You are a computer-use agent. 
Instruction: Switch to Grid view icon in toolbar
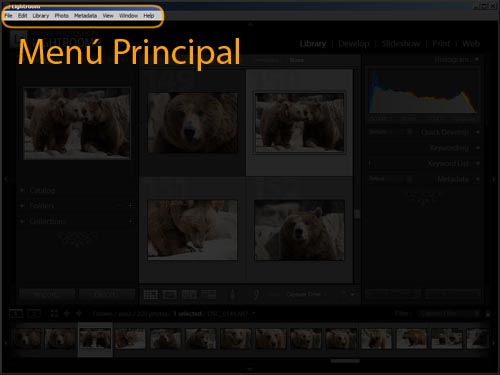(151, 295)
